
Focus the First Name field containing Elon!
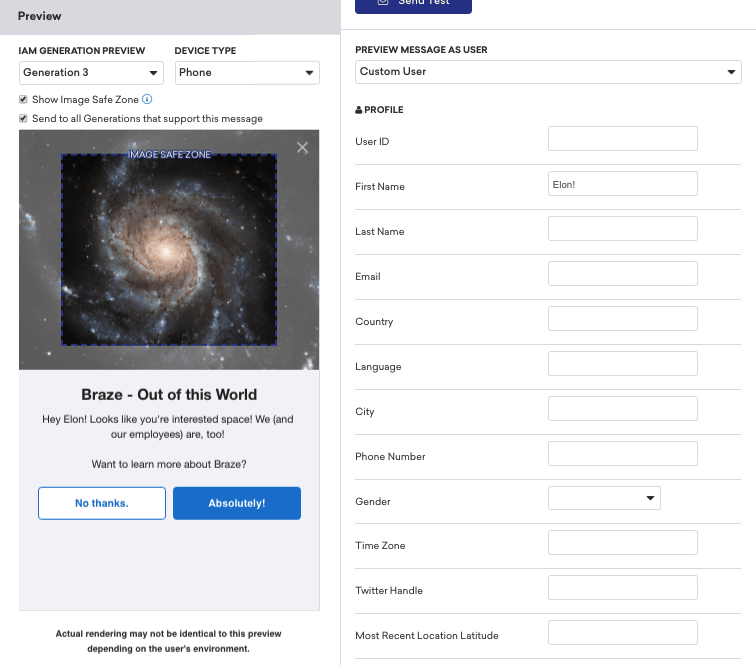pyautogui.click(x=622, y=184)
